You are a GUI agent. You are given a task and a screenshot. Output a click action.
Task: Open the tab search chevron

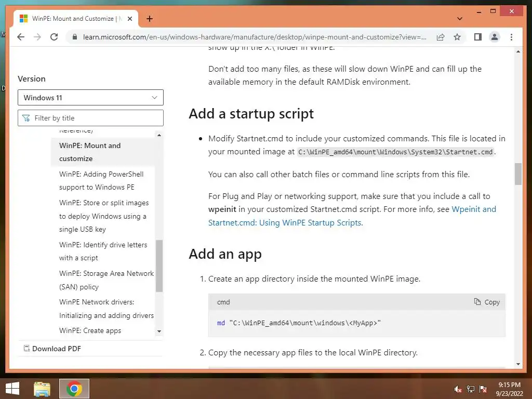pyautogui.click(x=460, y=19)
